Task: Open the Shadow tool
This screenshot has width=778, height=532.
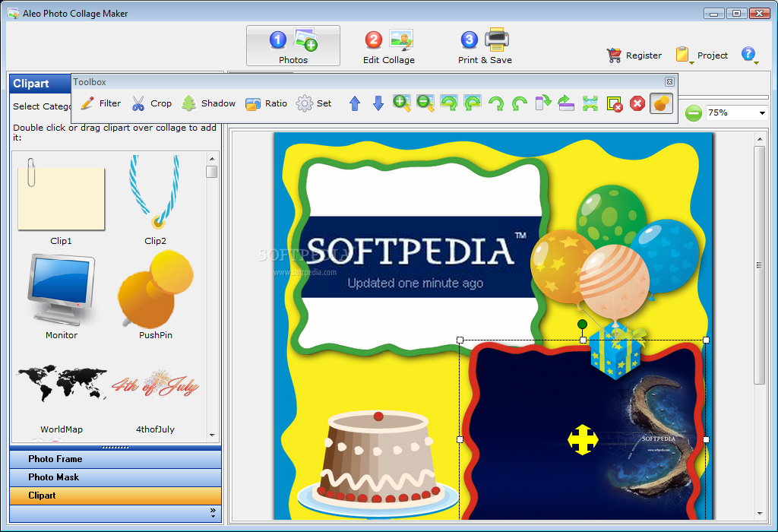Action: pyautogui.click(x=208, y=103)
